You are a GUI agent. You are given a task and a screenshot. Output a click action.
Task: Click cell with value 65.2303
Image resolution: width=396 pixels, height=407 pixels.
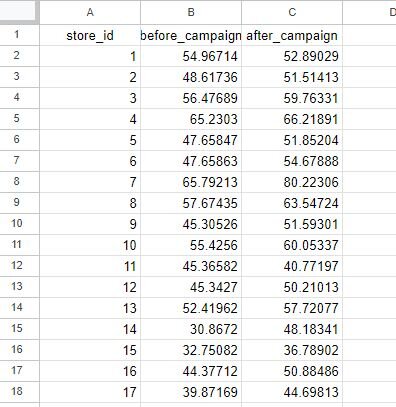pyautogui.click(x=191, y=119)
